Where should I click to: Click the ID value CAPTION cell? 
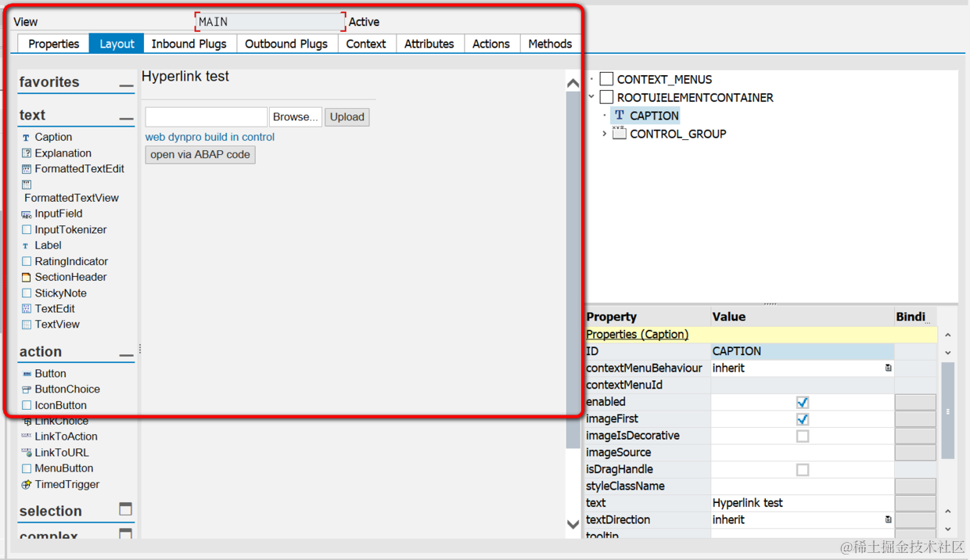(x=802, y=351)
